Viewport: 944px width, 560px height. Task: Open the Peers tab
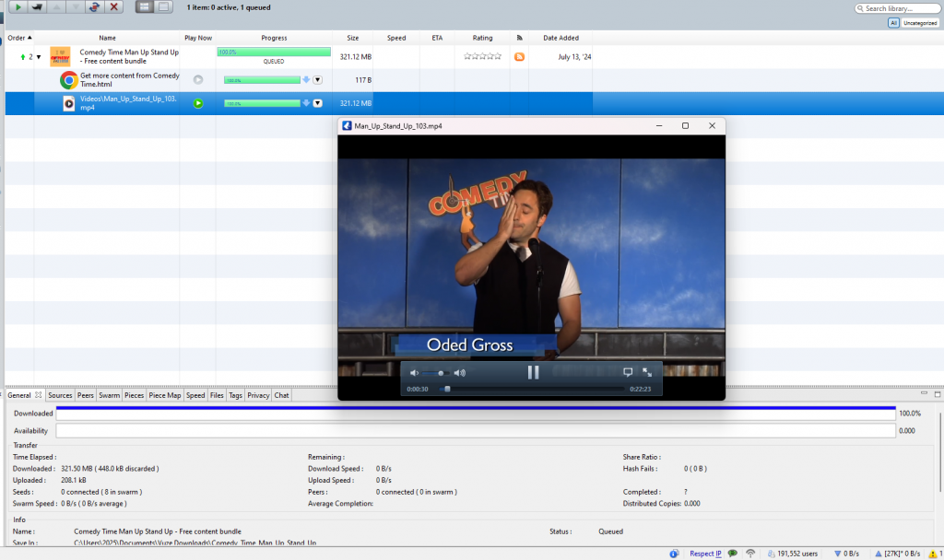[86, 395]
